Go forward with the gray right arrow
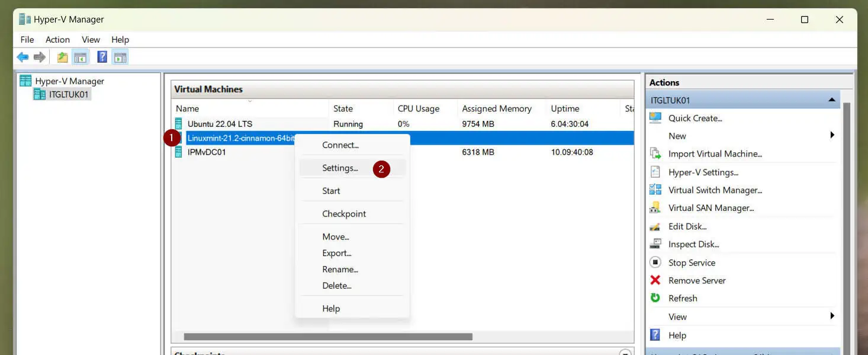The image size is (868, 355). coord(40,57)
